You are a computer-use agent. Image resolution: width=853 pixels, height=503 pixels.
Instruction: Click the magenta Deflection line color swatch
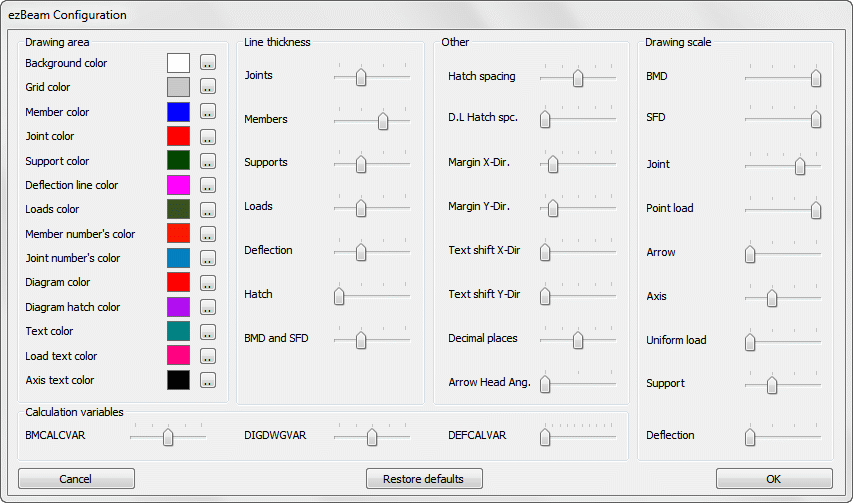(178, 185)
